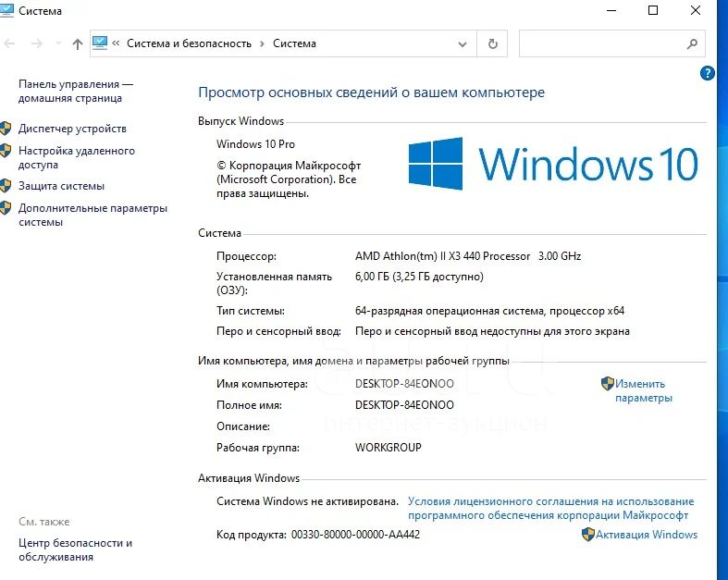This screenshot has width=728, height=580.
Task: Select product code 00330-80000-00000-AA442
Action: point(355,535)
